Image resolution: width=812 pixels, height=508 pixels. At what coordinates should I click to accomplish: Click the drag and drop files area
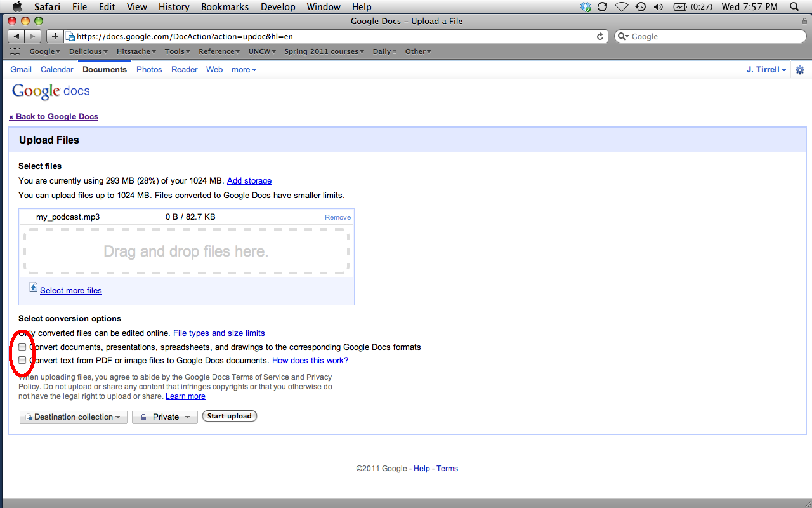click(186, 251)
